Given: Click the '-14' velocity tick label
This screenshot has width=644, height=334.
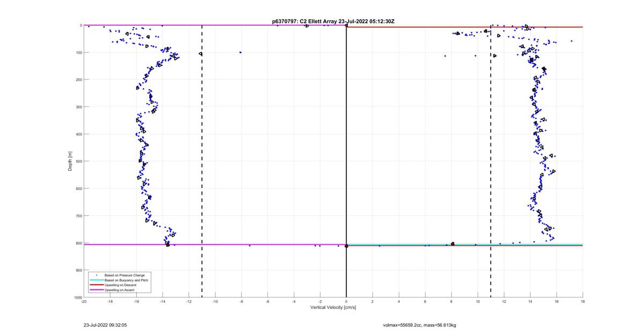Looking at the screenshot, I should click(163, 301).
